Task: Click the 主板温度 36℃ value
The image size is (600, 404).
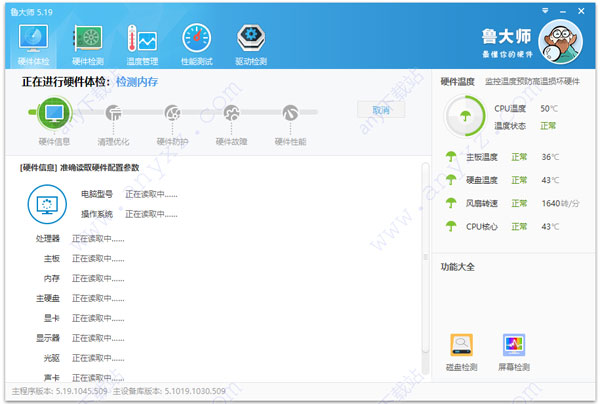Action: [x=550, y=157]
